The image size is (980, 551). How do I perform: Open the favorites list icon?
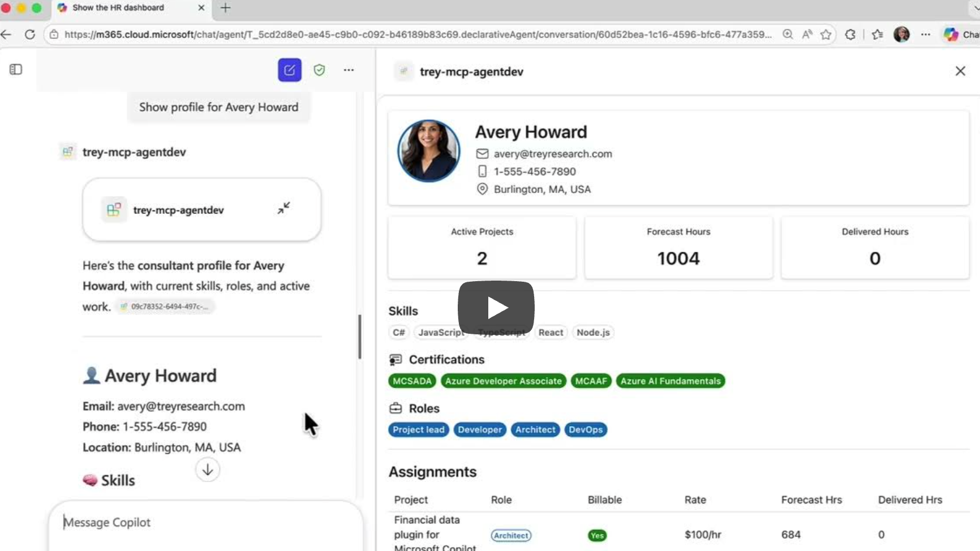click(x=878, y=35)
